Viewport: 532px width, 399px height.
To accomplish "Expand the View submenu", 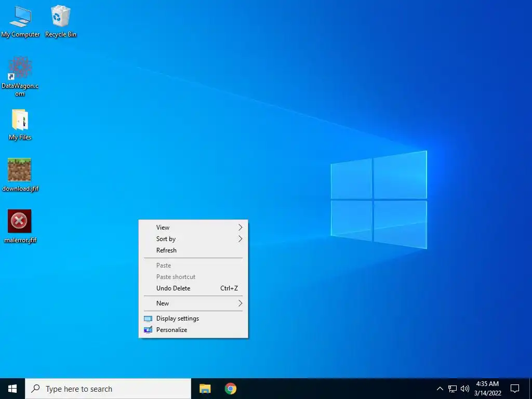I will [193, 228].
